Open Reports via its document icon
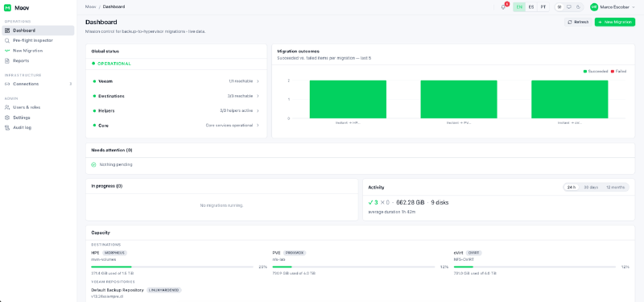Screen dimensions: 644x302 pos(7,61)
